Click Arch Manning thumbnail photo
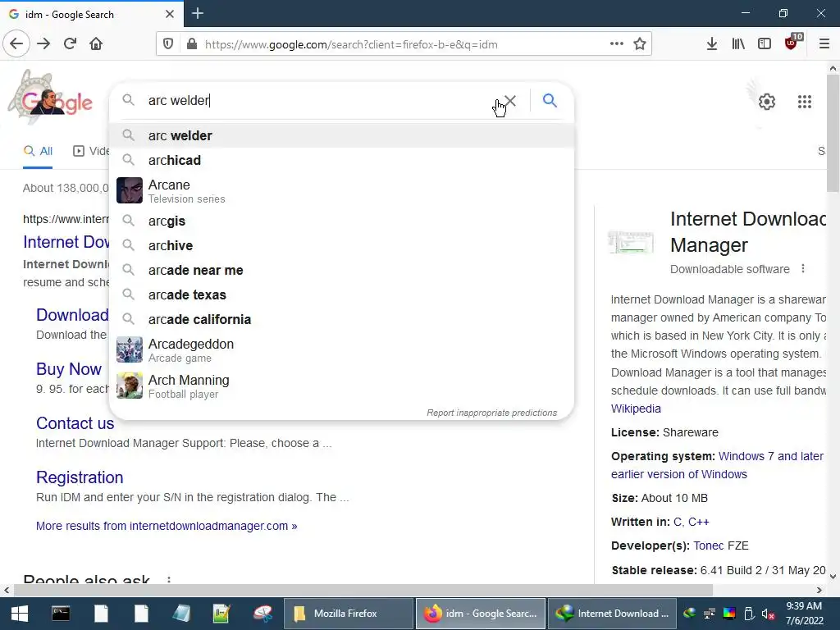 130,386
